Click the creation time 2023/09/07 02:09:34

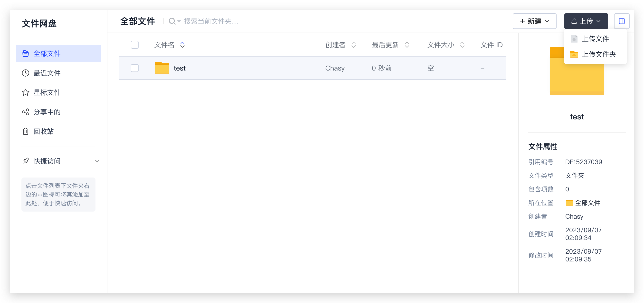(583, 234)
